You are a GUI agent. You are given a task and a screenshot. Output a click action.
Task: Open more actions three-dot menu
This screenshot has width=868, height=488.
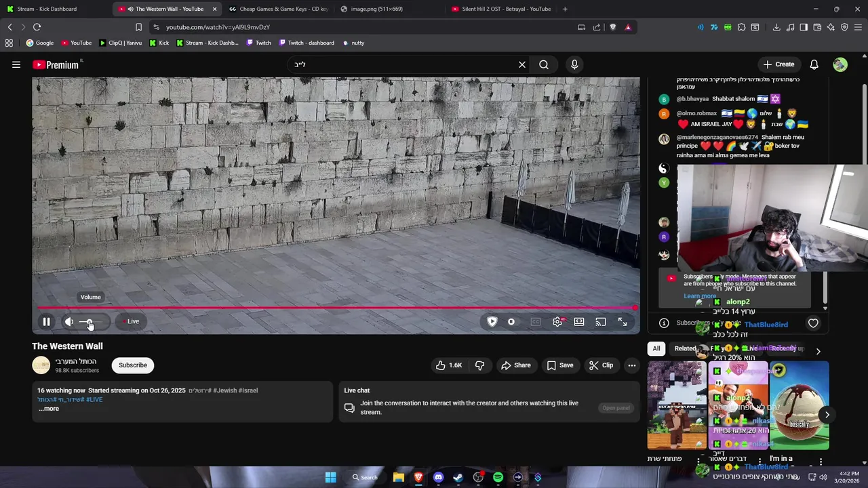point(631,365)
